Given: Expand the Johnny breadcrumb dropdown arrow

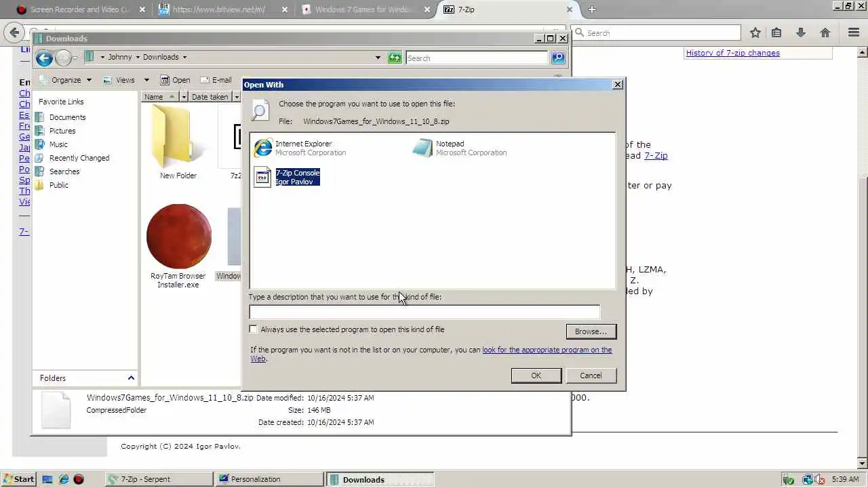Looking at the screenshot, I should pos(138,58).
